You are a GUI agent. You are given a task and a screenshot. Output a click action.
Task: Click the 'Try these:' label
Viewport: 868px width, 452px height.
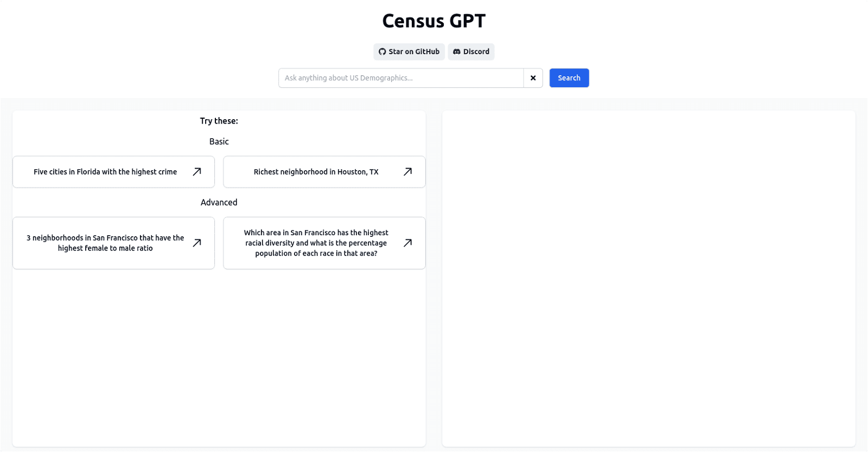219,120
